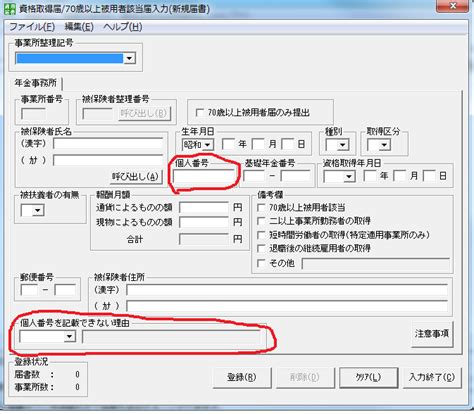Check 70歳以上被用者届のみ提出 checkbox

[x=200, y=113]
